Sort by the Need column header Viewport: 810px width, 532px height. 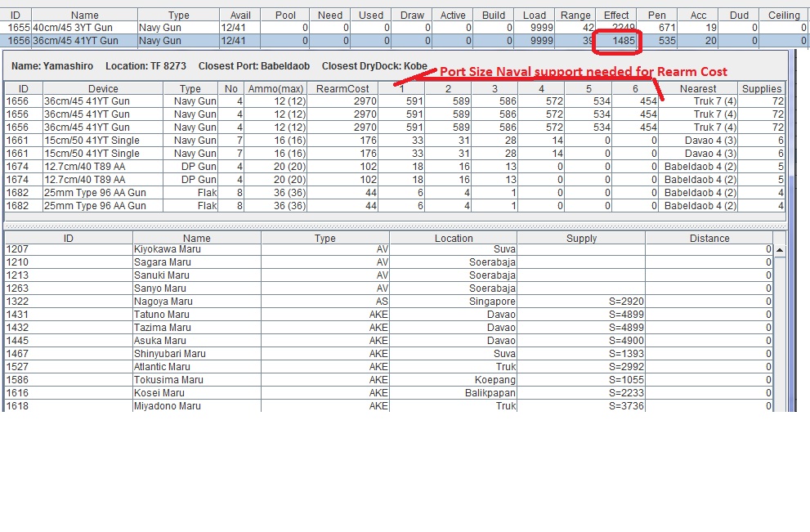point(330,15)
